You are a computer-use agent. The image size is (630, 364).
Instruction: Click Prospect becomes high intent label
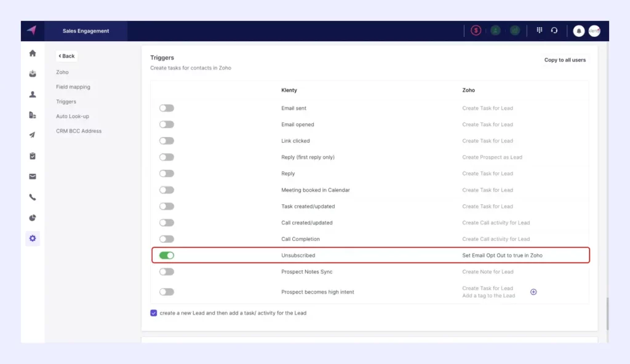pyautogui.click(x=318, y=292)
